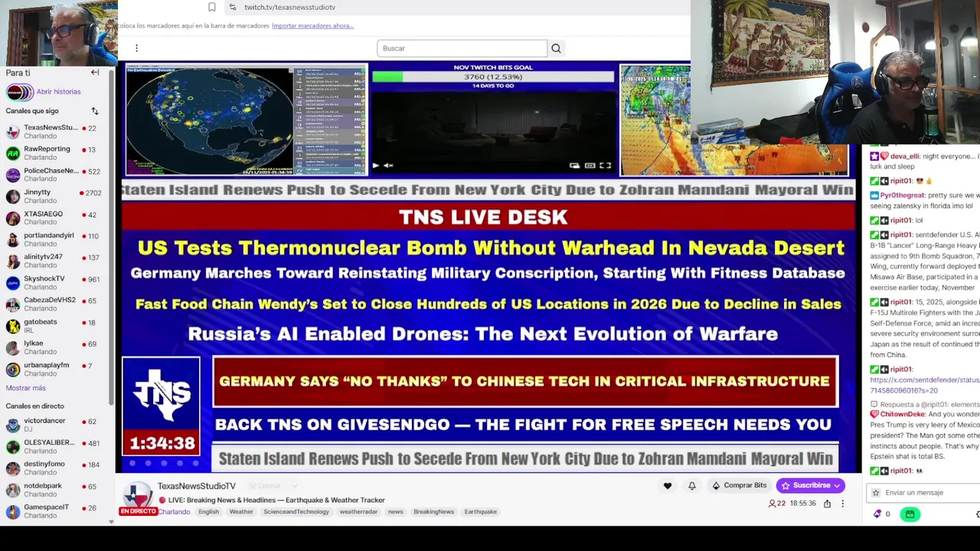Click Abrir historias link
Screen dimensions: 980x551
pyautogui.click(x=58, y=92)
